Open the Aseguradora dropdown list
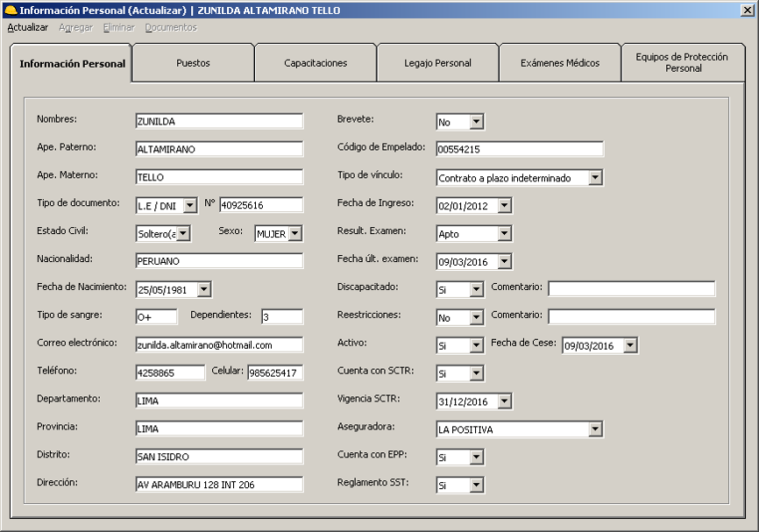 (x=595, y=429)
